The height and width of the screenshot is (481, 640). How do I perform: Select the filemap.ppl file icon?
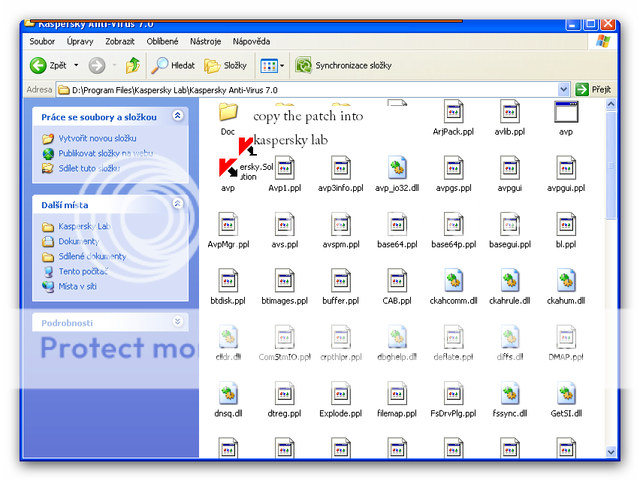coord(397,393)
